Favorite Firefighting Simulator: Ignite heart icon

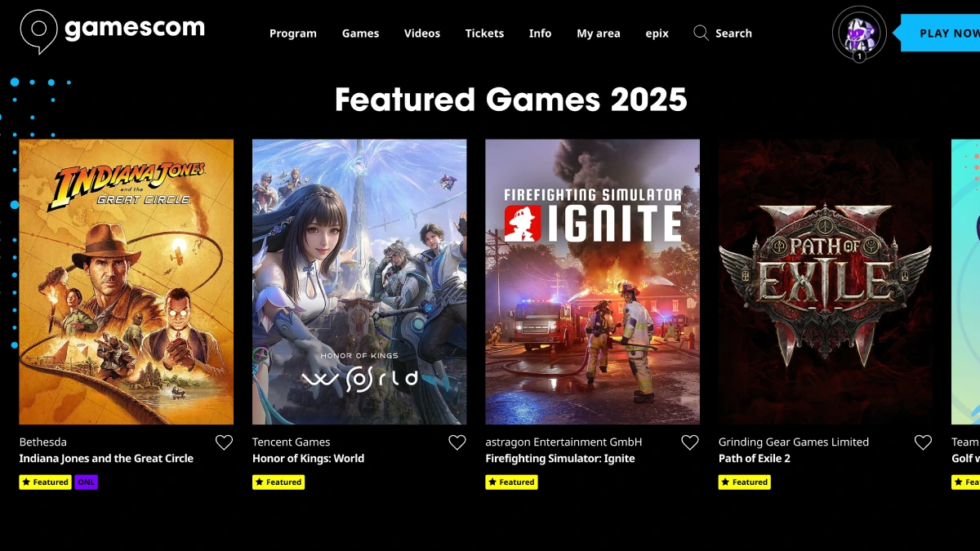click(690, 442)
